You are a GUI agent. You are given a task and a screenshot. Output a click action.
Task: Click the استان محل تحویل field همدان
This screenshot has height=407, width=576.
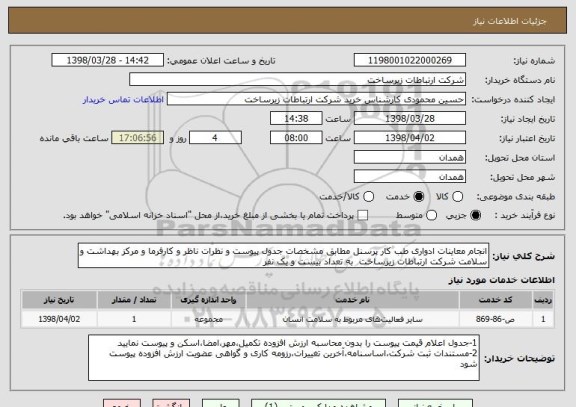[410, 158]
